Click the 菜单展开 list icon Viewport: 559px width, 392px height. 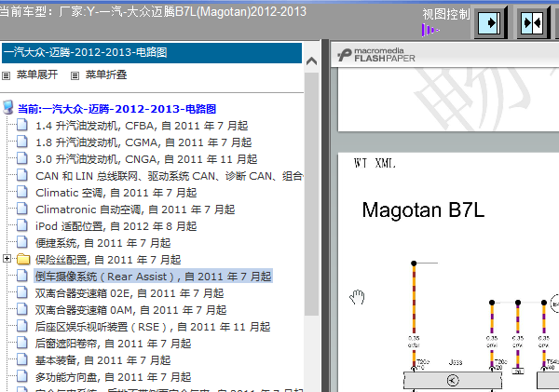click(7, 75)
